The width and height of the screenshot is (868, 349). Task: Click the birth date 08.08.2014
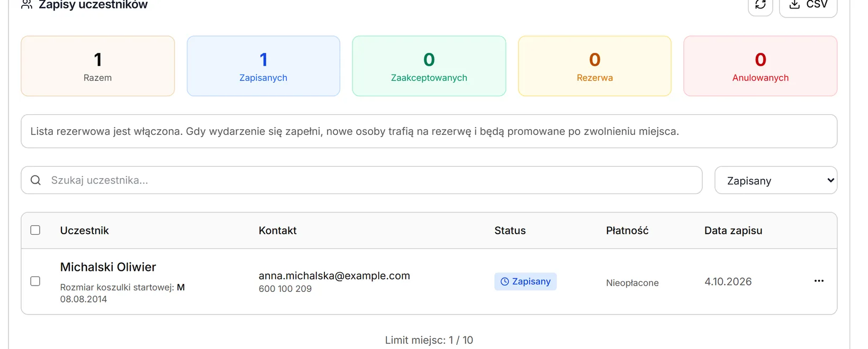pyautogui.click(x=84, y=299)
